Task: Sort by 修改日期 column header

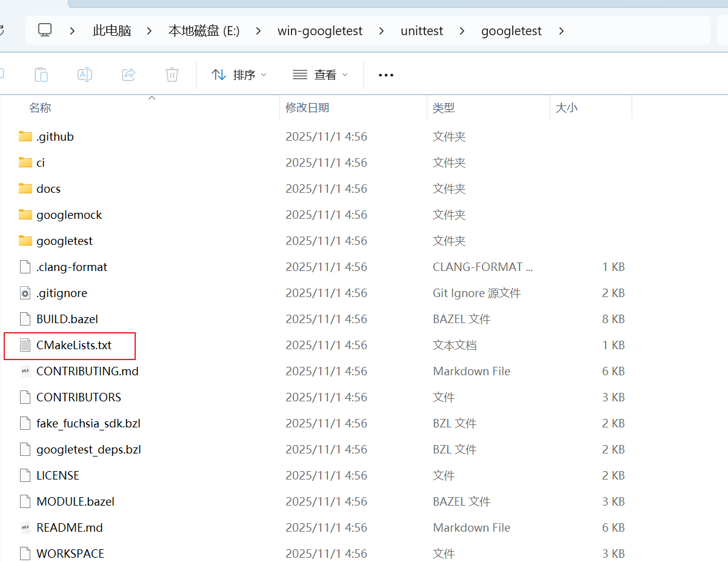Action: pos(307,107)
